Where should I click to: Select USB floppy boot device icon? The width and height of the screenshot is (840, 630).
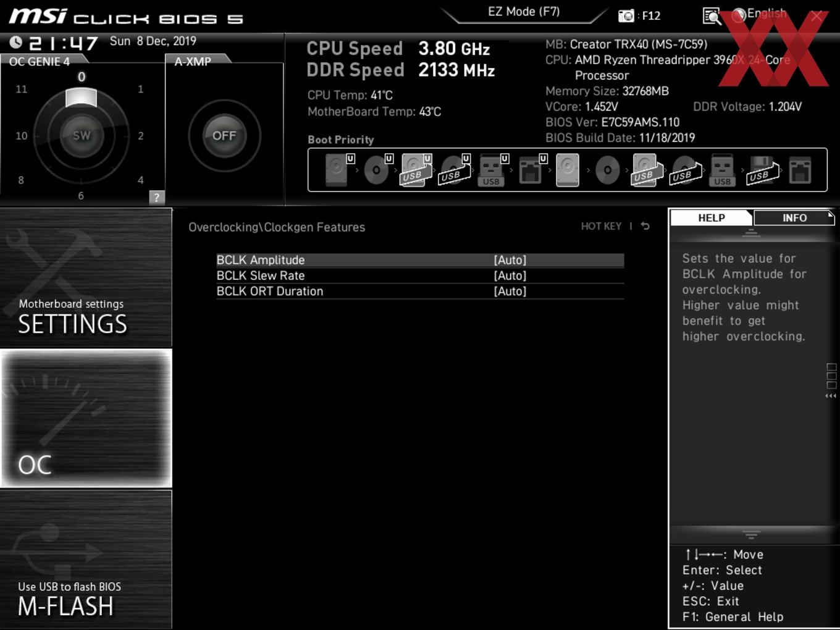pos(763,170)
